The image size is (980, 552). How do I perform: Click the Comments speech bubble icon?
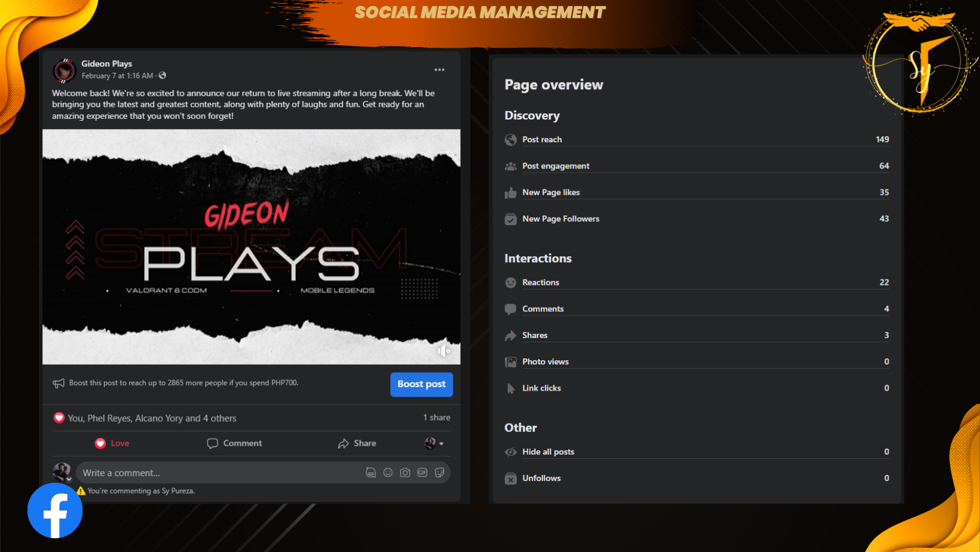511,309
